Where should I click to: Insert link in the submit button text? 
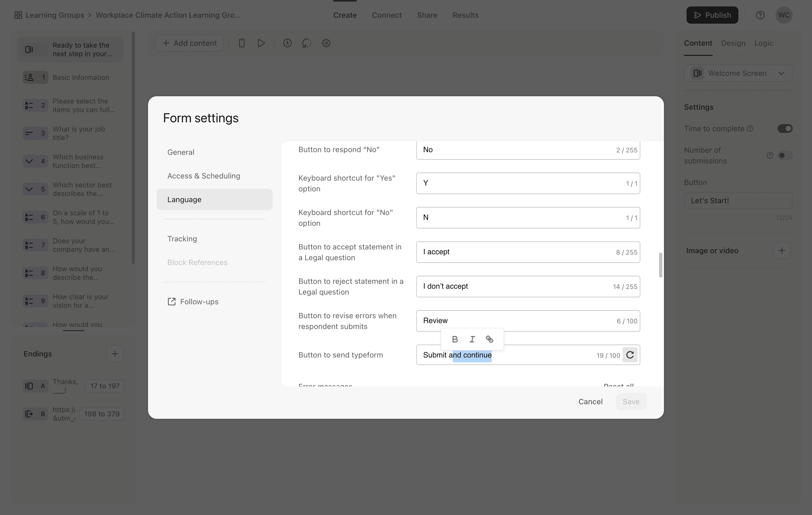[x=489, y=339]
